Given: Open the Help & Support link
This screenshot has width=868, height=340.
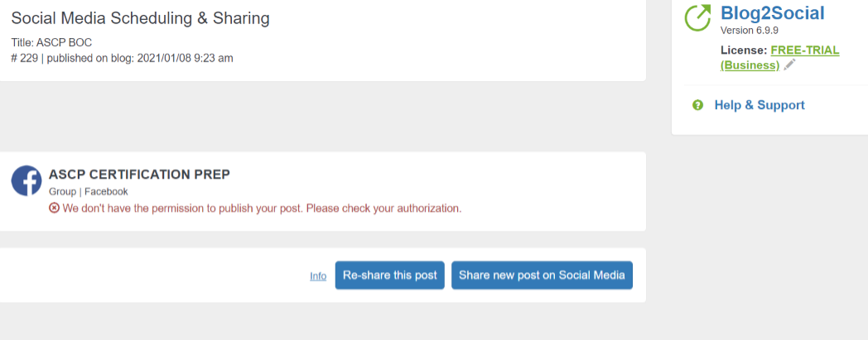Looking at the screenshot, I should (759, 105).
